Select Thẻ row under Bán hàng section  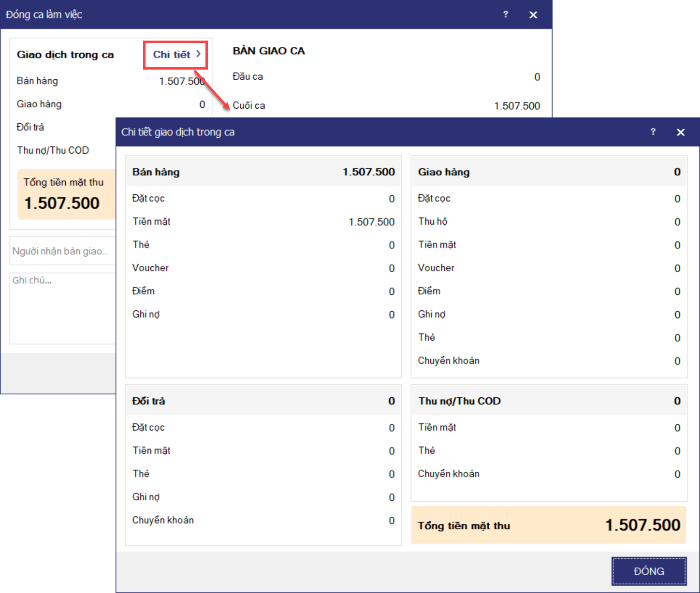[x=263, y=245]
